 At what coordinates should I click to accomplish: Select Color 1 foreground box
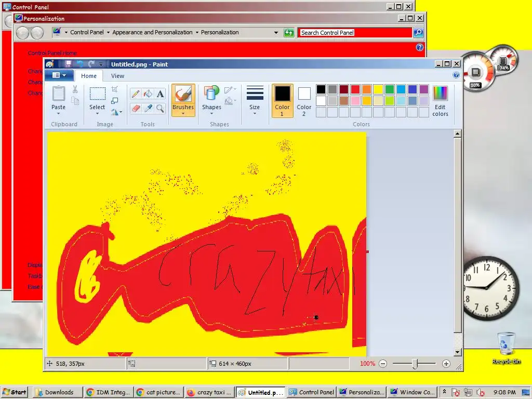click(282, 101)
